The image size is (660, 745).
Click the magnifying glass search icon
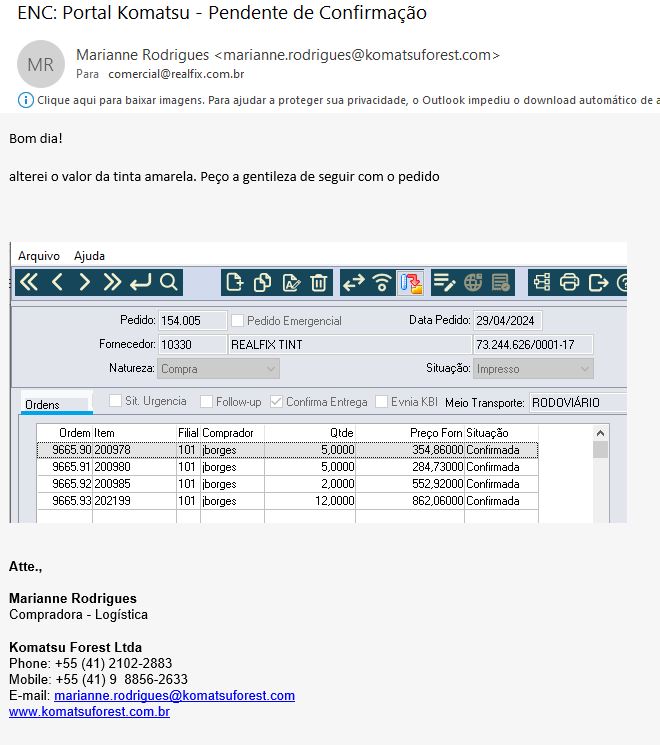[168, 282]
